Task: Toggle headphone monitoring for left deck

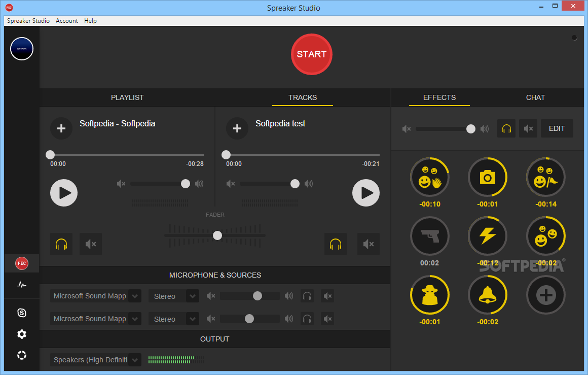Action: [61, 244]
